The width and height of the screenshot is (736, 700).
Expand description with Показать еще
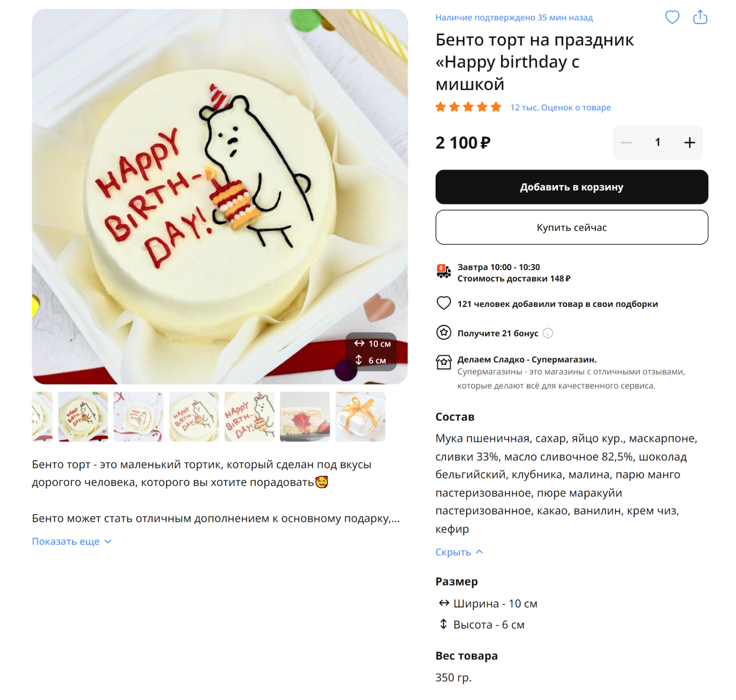click(71, 541)
